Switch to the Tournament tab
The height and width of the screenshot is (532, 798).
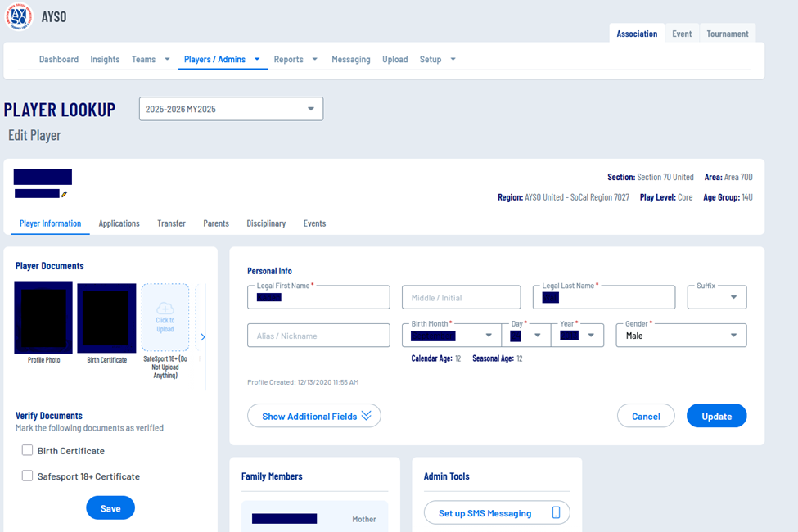727,34
